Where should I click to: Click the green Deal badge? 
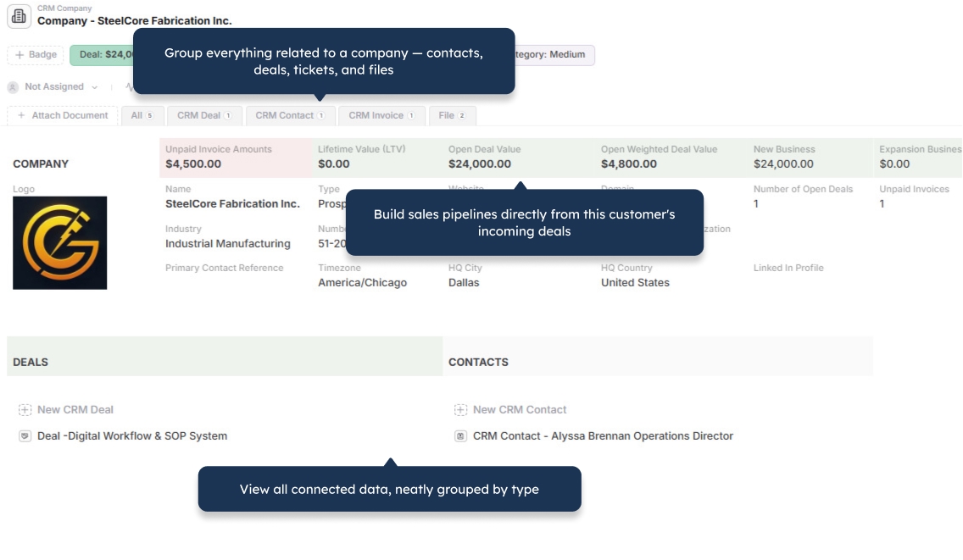[102, 55]
